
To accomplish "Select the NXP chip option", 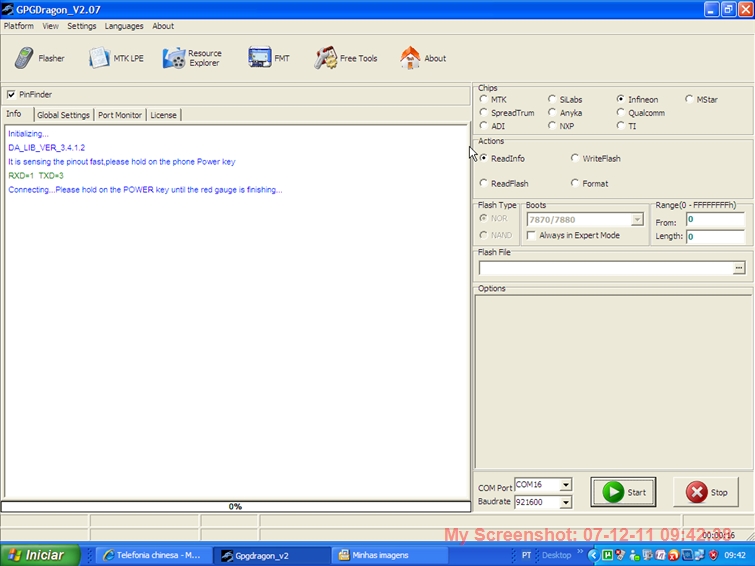I will click(552, 126).
